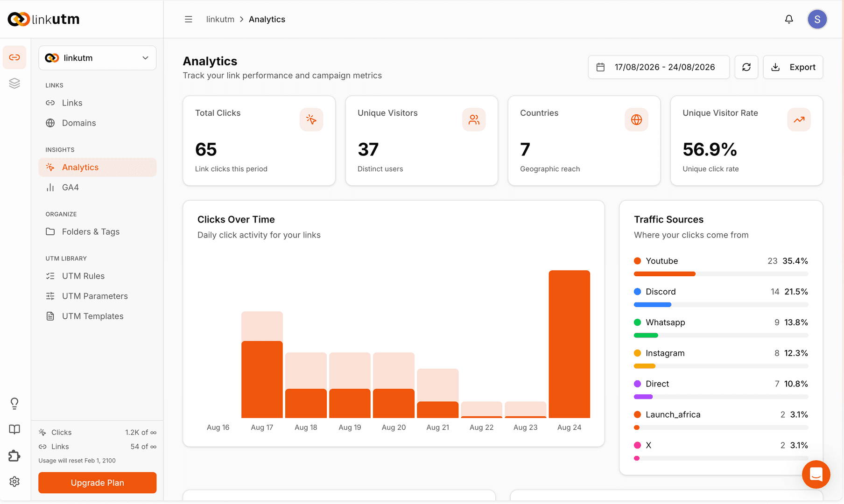The image size is (844, 504).
Task: Go to Links in the sidebar
Action: tap(98, 103)
